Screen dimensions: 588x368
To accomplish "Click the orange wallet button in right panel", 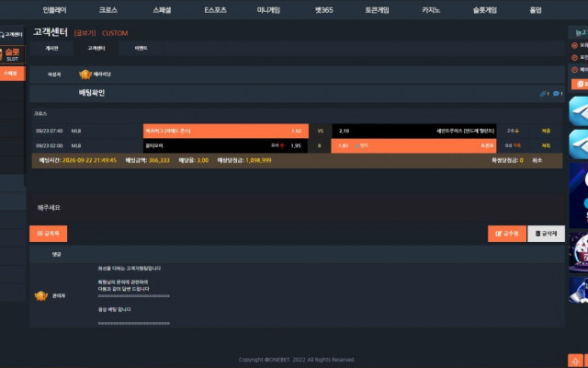I will (x=580, y=84).
